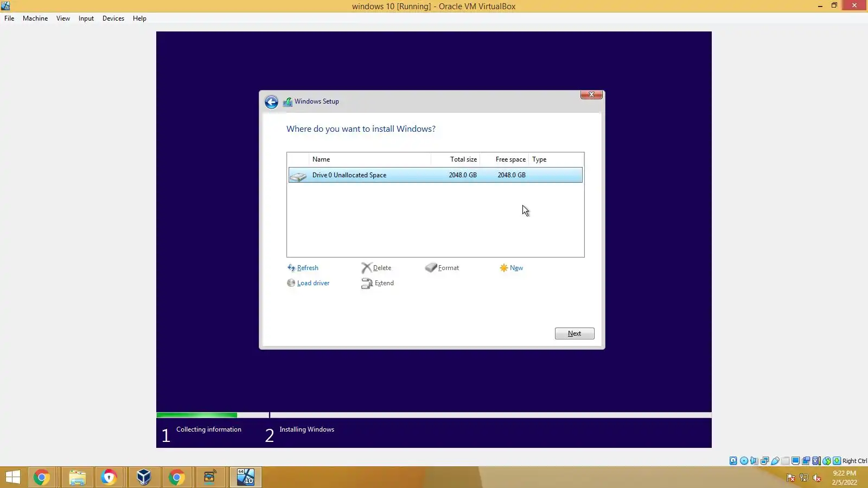Click the Collecting information step label
The width and height of the screenshot is (868, 488).
tap(209, 429)
